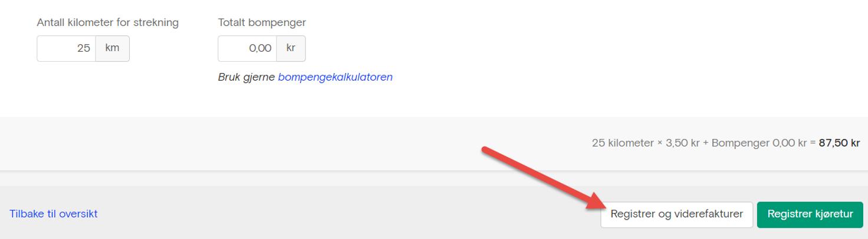This screenshot has height=239, width=868.
Task: Click the kr unit suffix box
Action: tap(291, 48)
